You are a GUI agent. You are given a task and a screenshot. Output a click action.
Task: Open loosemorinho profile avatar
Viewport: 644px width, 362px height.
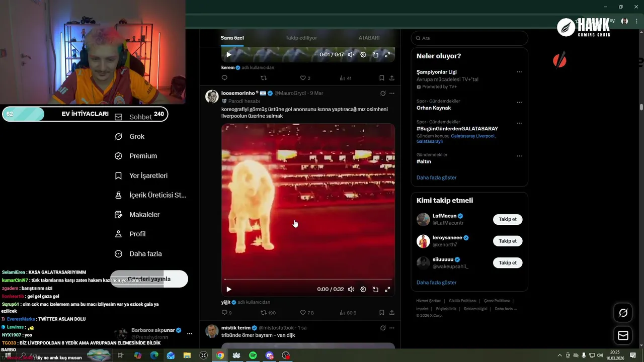(x=212, y=96)
